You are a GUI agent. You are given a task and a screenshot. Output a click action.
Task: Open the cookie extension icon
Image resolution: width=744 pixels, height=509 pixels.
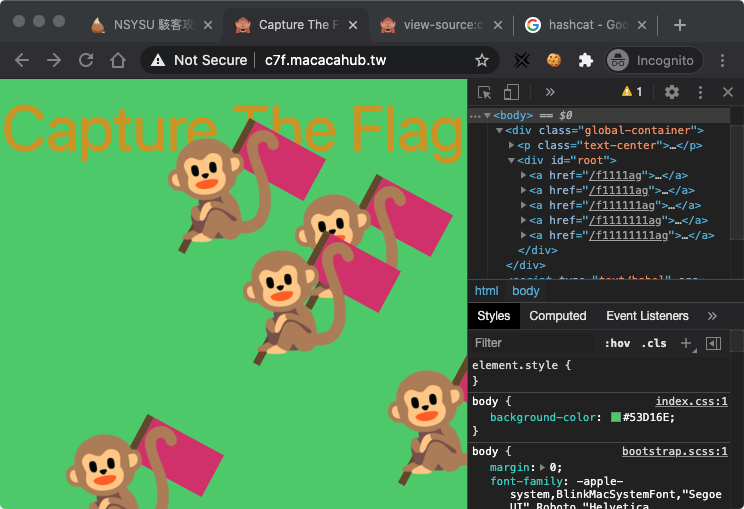tap(554, 60)
